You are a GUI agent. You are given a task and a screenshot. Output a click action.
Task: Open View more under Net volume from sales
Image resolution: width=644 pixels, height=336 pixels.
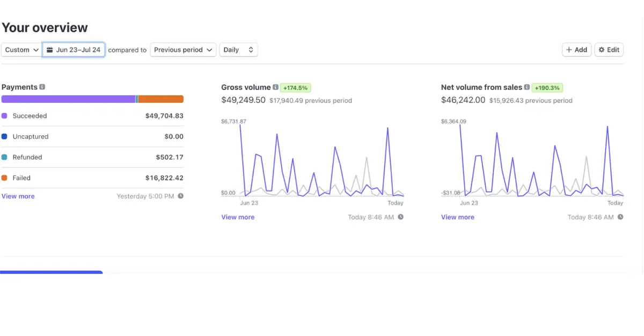point(458,217)
